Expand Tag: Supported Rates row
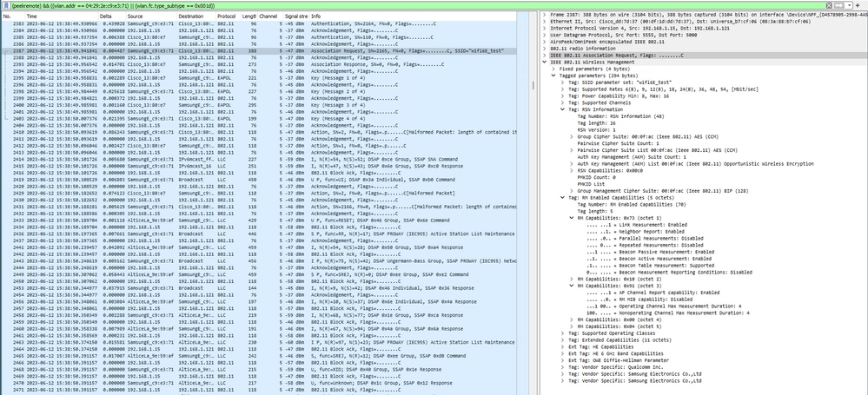868x395 pixels. click(x=563, y=89)
